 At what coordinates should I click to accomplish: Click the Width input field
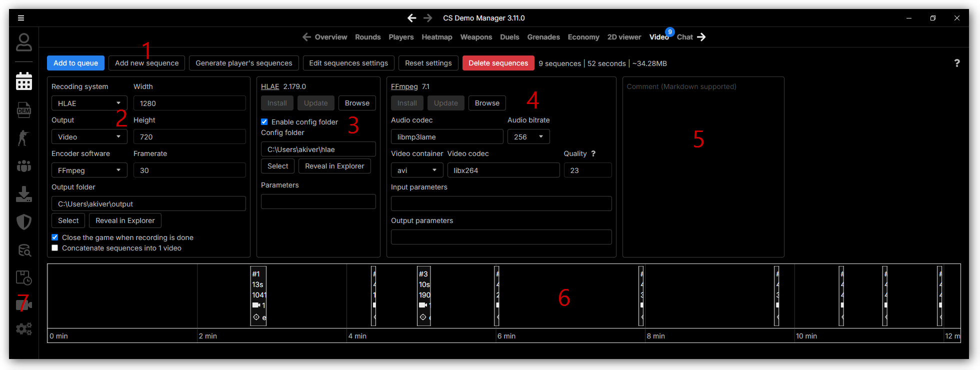pos(189,103)
